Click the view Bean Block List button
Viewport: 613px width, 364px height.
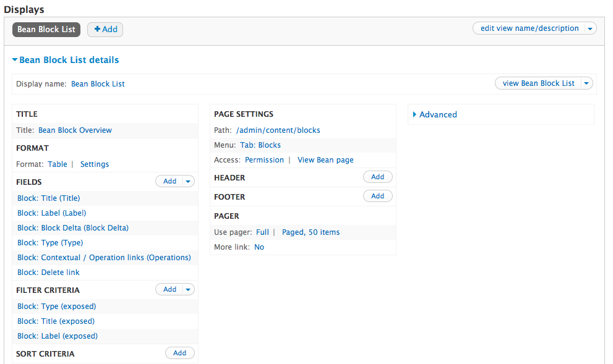click(538, 83)
